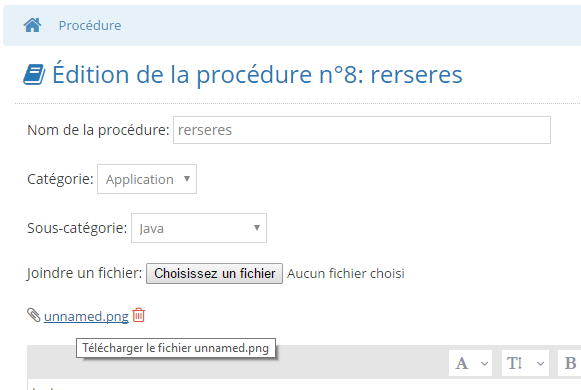Click the Aucun fichier choisi text
This screenshot has width=581, height=390.
[346, 273]
